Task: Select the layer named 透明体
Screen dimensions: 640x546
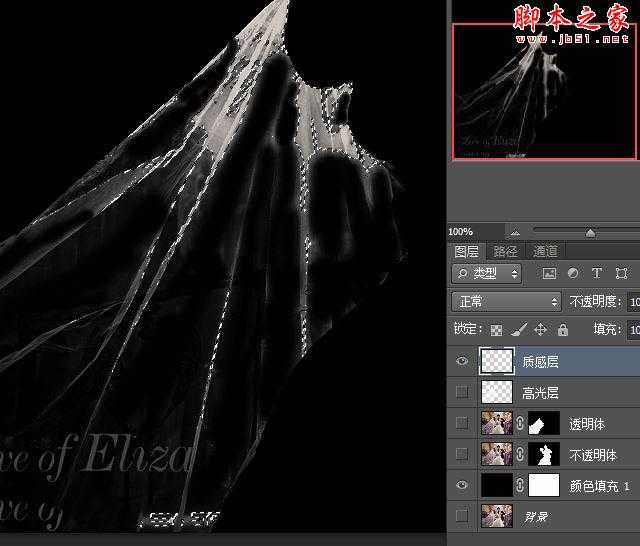Action: coord(587,424)
